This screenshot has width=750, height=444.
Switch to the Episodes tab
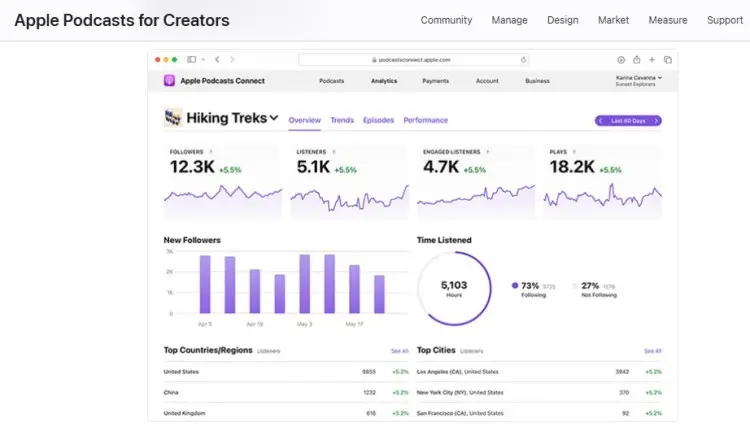378,120
